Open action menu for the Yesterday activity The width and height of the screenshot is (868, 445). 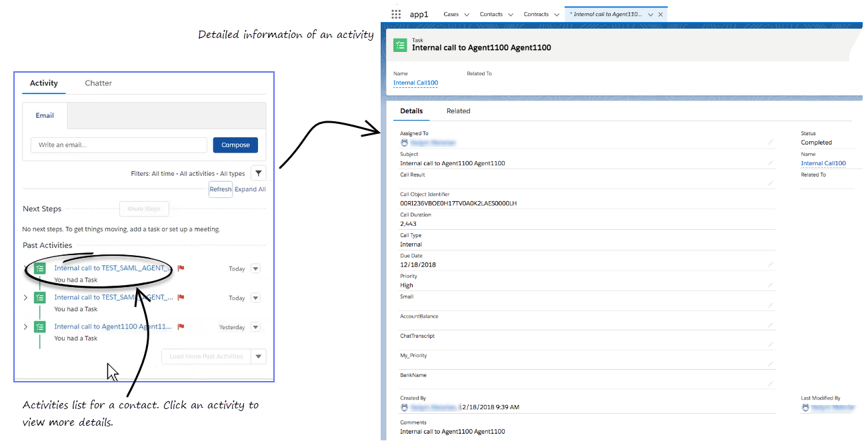[255, 327]
